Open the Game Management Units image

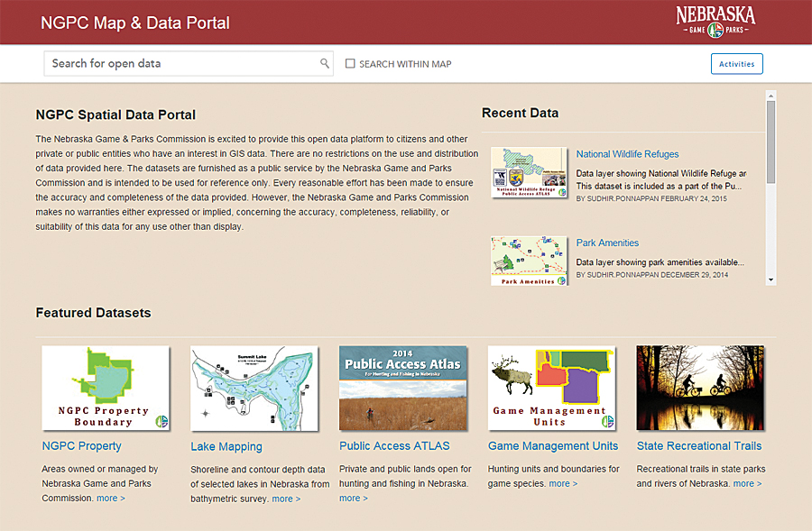tap(551, 389)
